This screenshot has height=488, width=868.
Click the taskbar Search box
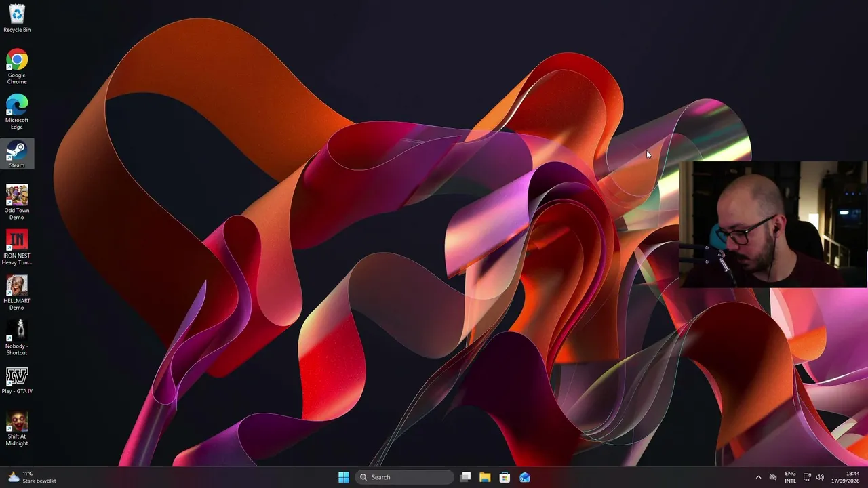pyautogui.click(x=405, y=477)
